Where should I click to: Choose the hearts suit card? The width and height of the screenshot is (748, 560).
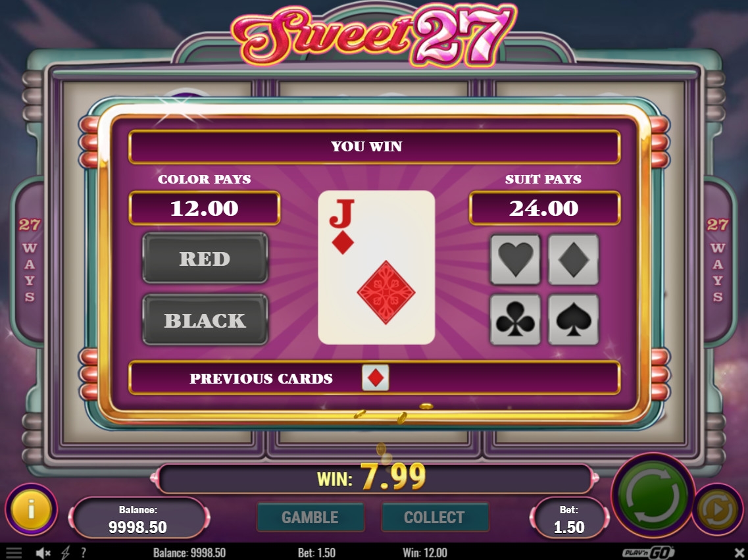pyautogui.click(x=515, y=259)
